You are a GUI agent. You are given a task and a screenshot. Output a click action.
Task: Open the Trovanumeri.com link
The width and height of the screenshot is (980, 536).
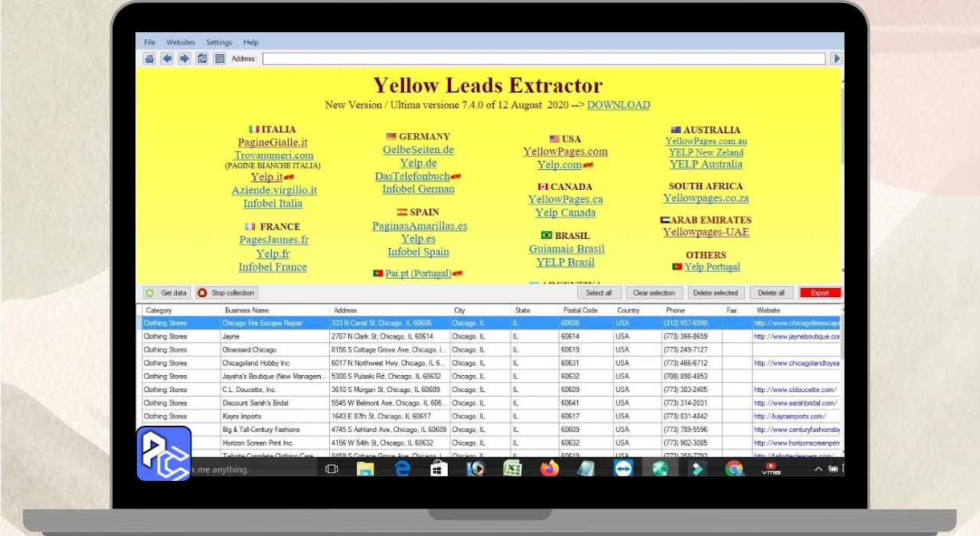pyautogui.click(x=274, y=155)
